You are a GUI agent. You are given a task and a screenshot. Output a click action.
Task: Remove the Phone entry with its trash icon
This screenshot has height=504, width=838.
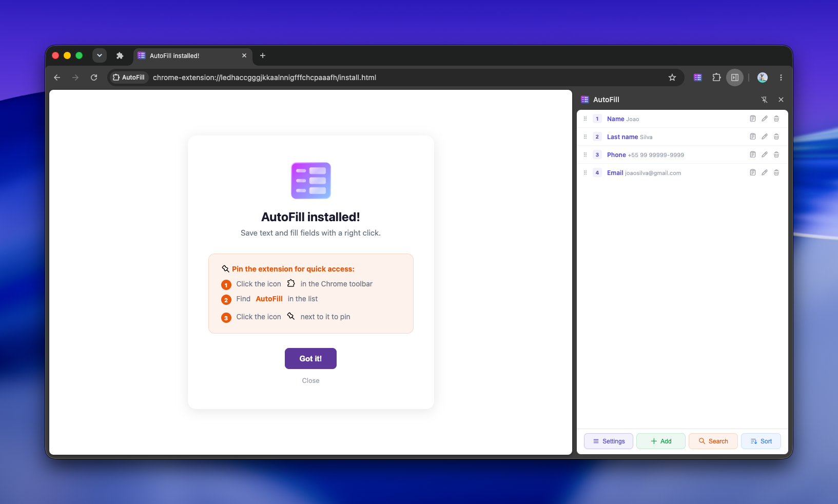[776, 154]
